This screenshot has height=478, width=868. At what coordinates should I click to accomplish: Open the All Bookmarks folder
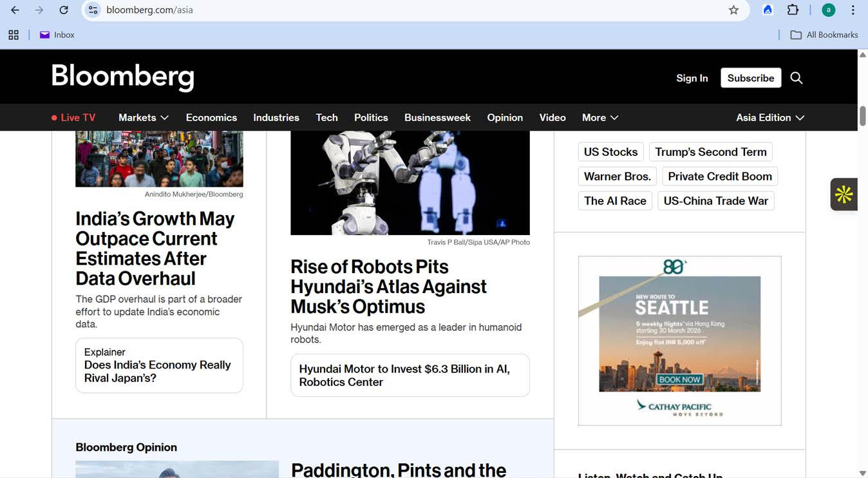pos(824,35)
